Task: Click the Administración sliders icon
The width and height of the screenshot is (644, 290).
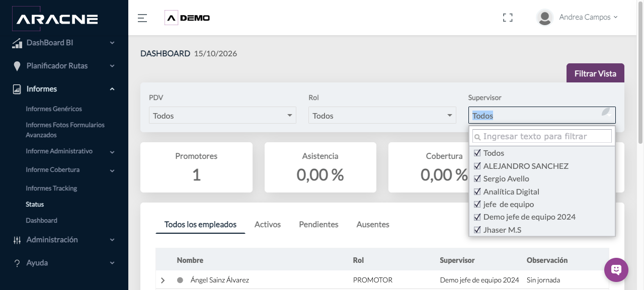Action: (x=17, y=240)
